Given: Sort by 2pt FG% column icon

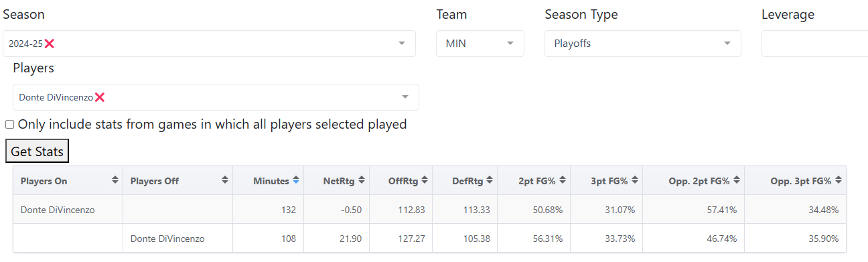Looking at the screenshot, I should [x=563, y=181].
